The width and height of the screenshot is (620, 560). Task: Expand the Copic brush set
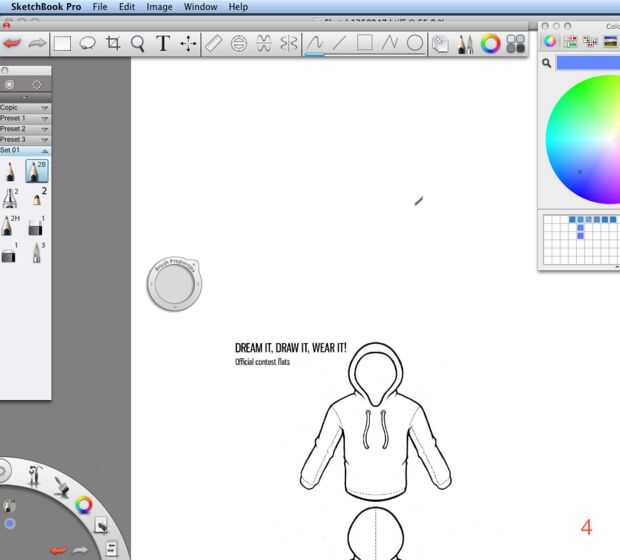click(x=25, y=108)
